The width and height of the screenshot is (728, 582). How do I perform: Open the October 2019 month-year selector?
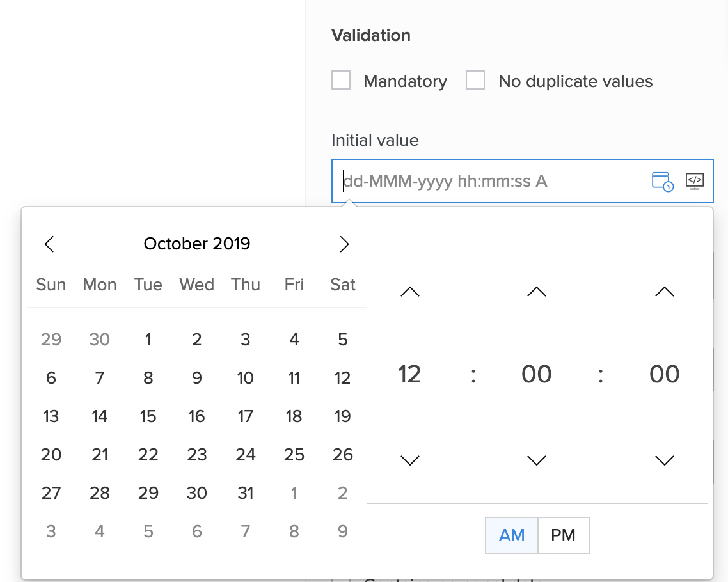pyautogui.click(x=196, y=244)
